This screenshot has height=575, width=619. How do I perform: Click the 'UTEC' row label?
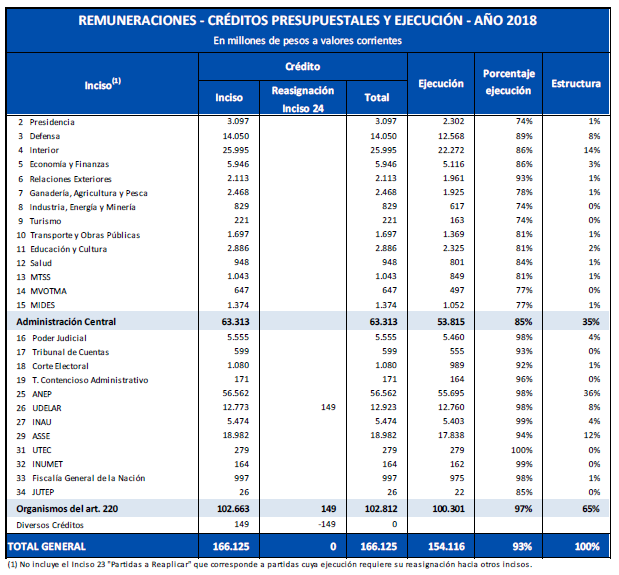click(x=42, y=450)
